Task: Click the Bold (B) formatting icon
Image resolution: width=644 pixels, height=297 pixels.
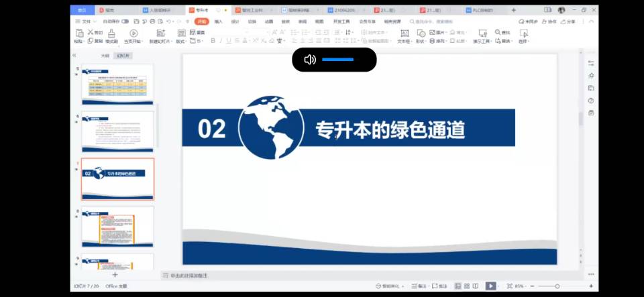Action: click(213, 41)
